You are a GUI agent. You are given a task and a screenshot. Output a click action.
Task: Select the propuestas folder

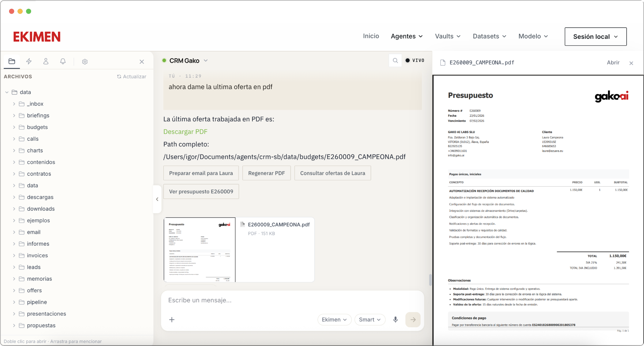[x=41, y=325]
